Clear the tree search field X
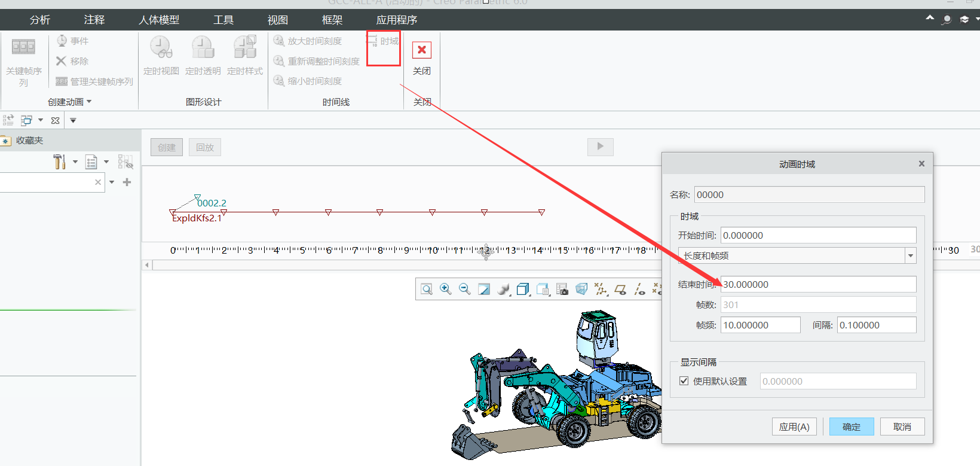980x466 pixels. click(98, 182)
